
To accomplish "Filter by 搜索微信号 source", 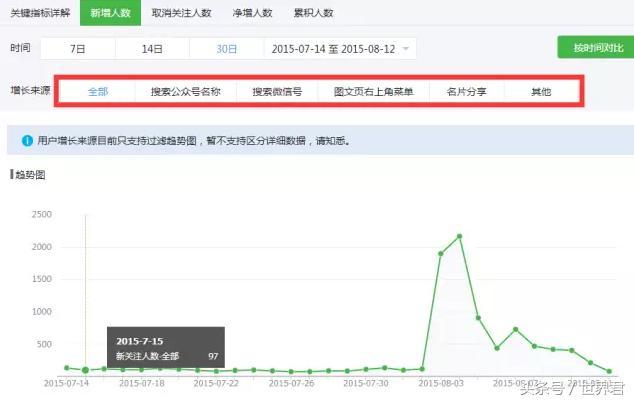I will pyautogui.click(x=277, y=92).
